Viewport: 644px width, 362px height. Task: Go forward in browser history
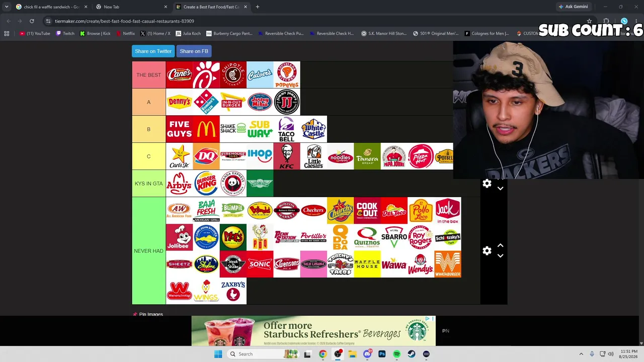pyautogui.click(x=20, y=21)
